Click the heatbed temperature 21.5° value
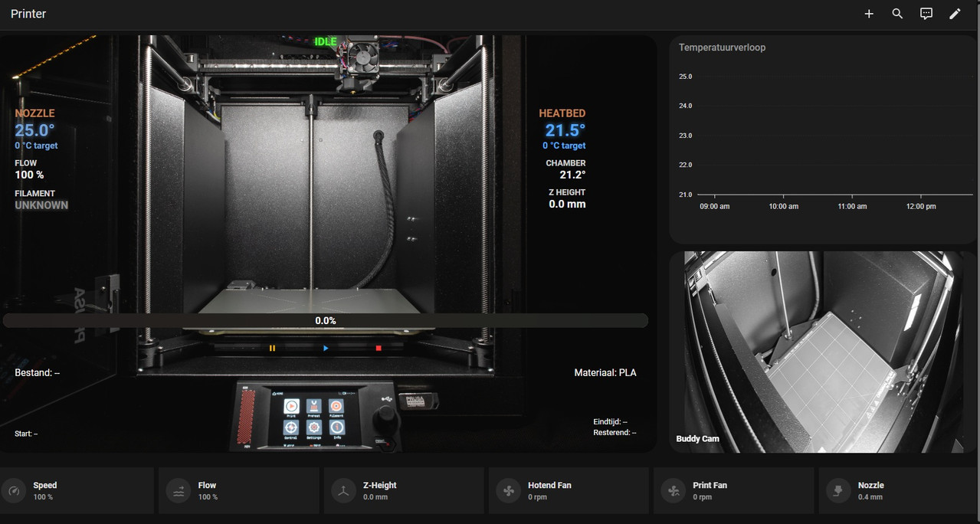The image size is (980, 524). point(565,130)
